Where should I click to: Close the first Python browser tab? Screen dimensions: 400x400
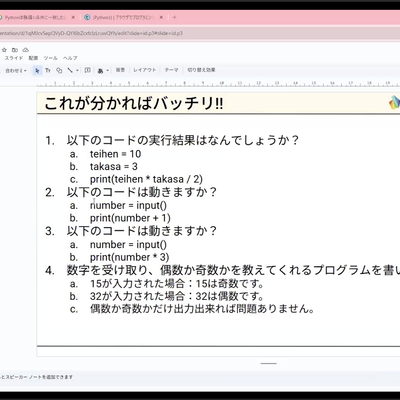pyautogui.click(x=73, y=17)
